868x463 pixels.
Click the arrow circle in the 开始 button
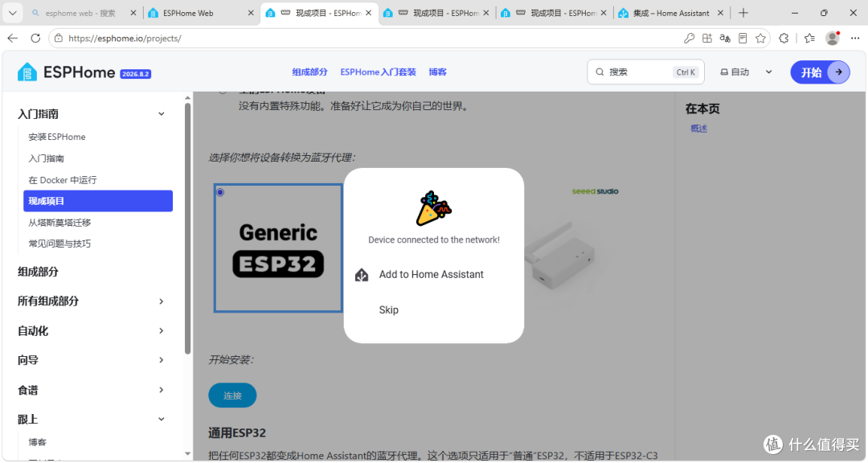(838, 72)
